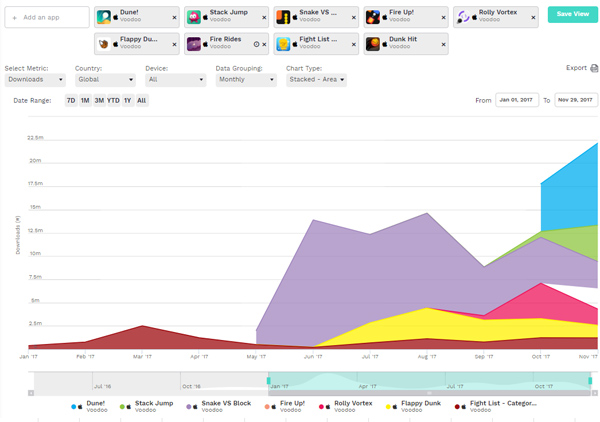Toggle Fight List series in legend
This screenshot has height=422, width=600.
496,406
